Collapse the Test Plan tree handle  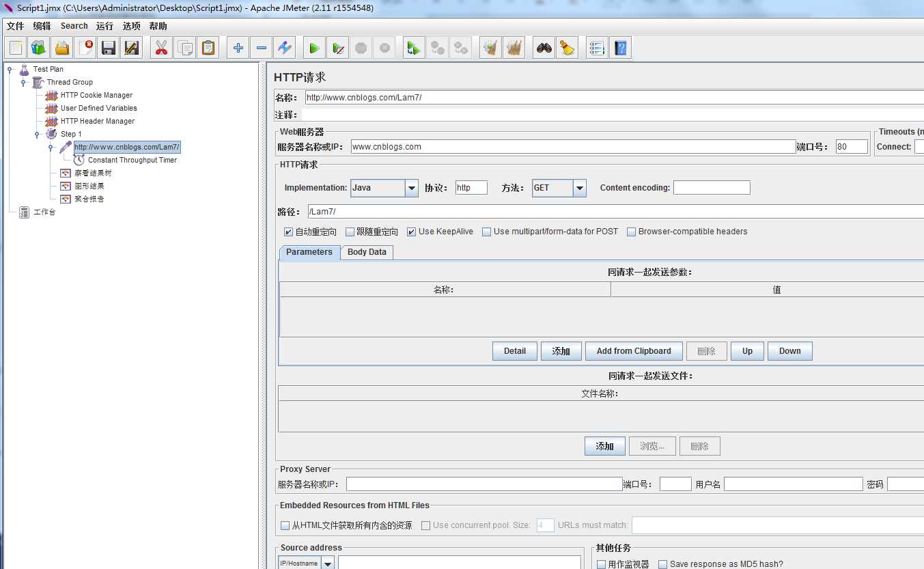[10, 69]
